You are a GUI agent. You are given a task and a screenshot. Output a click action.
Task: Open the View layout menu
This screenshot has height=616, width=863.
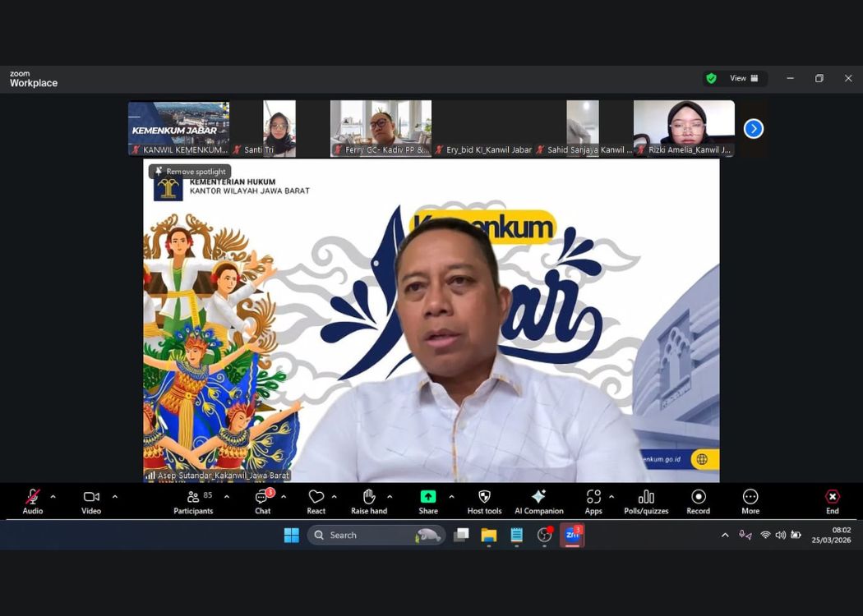[x=744, y=78]
